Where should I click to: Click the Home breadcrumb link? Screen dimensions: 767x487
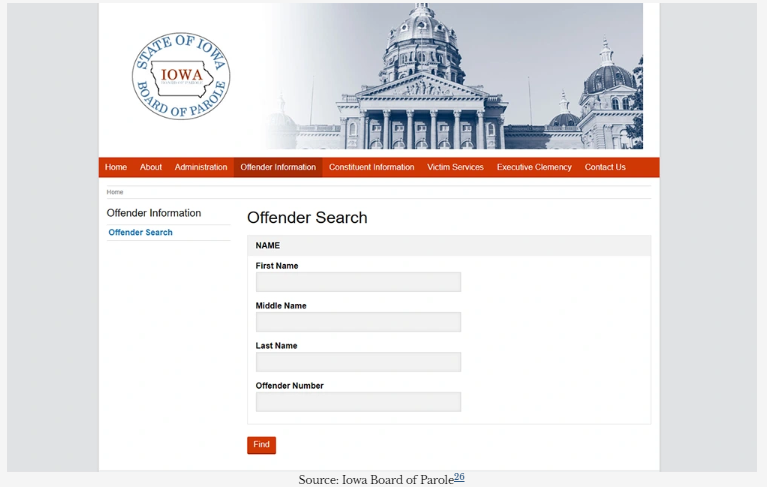pos(115,192)
